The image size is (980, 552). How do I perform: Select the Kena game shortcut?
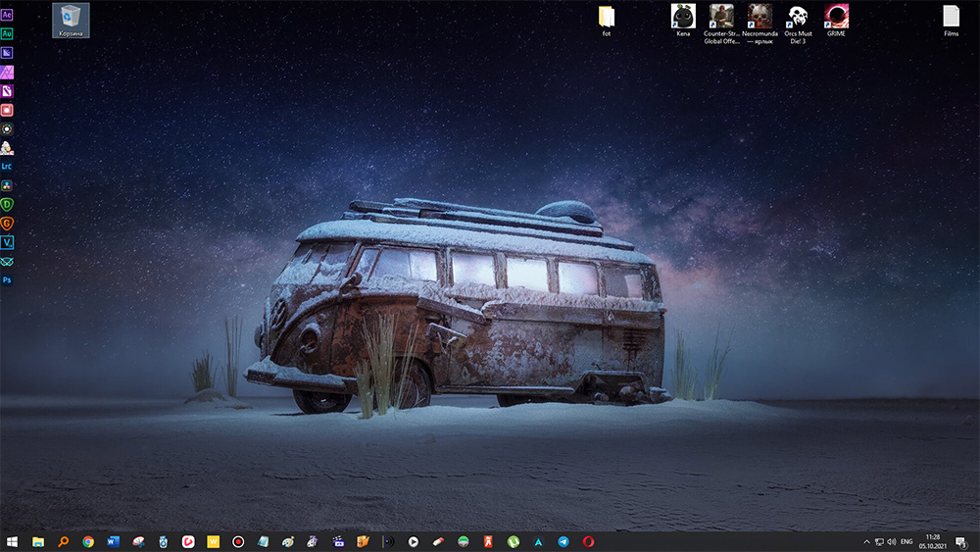tap(683, 21)
